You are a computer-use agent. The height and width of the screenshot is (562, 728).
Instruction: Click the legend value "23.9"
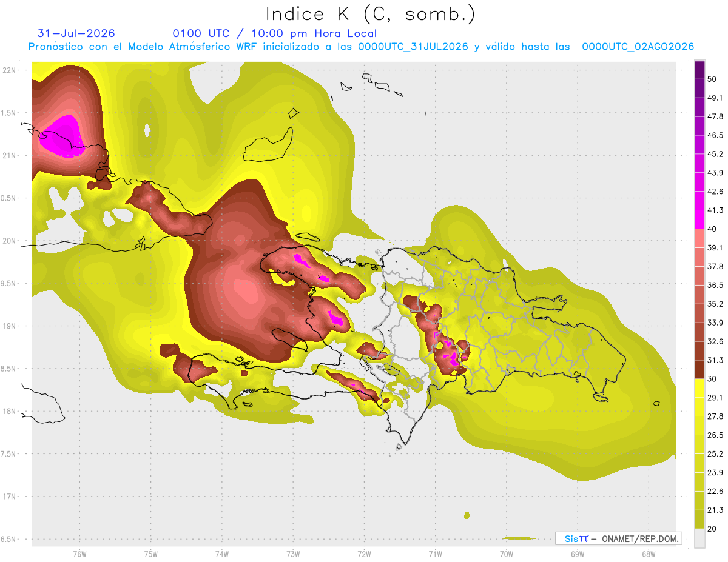pyautogui.click(x=715, y=472)
